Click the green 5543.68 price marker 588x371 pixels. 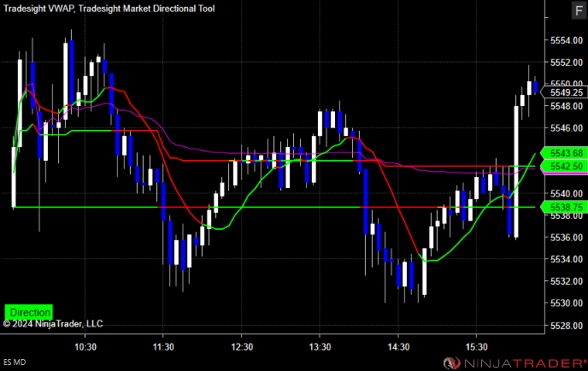point(566,153)
